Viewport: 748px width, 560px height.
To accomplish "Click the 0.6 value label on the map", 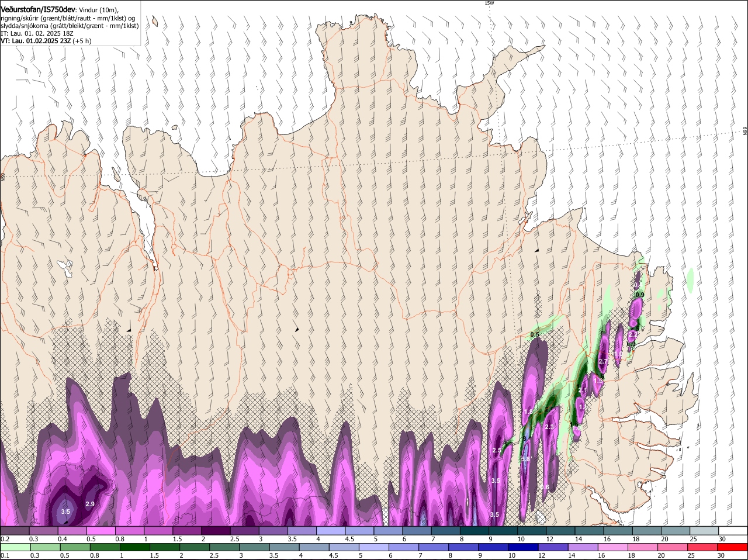I will tap(545, 487).
